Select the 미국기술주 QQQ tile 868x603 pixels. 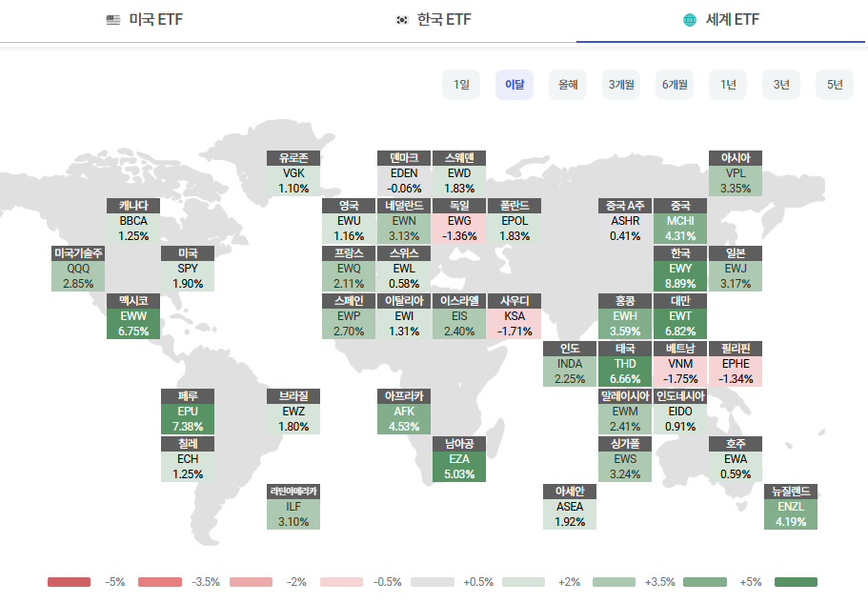click(78, 269)
